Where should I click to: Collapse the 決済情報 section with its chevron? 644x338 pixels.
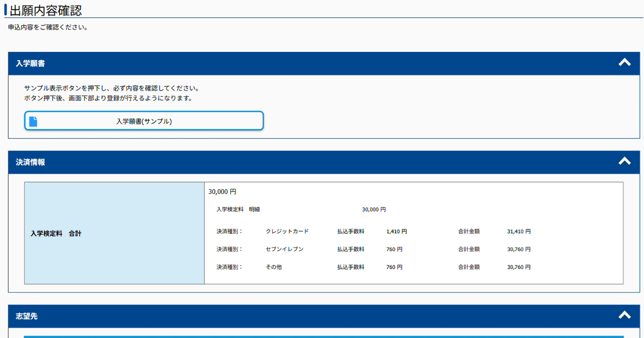tap(624, 162)
